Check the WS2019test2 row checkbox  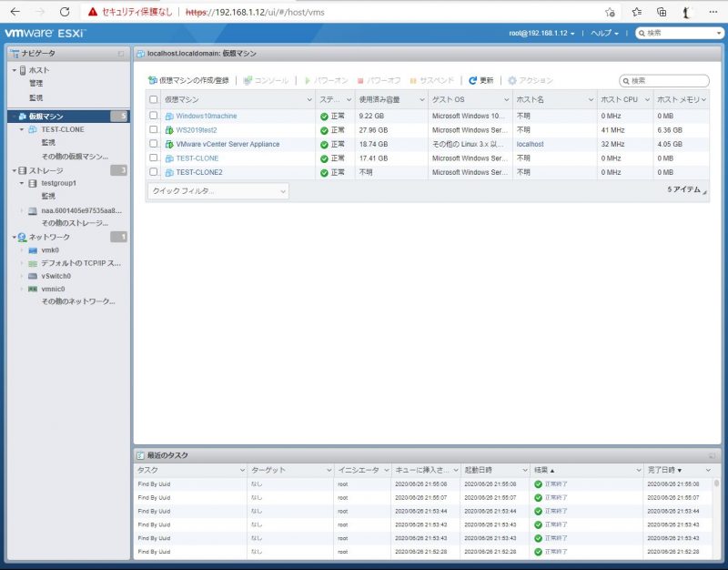pyautogui.click(x=153, y=129)
